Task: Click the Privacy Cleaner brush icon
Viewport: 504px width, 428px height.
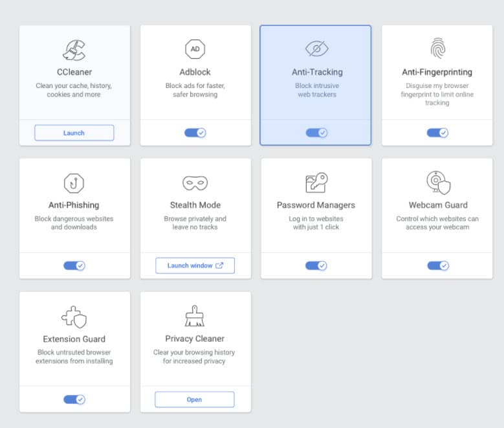Action: [195, 316]
